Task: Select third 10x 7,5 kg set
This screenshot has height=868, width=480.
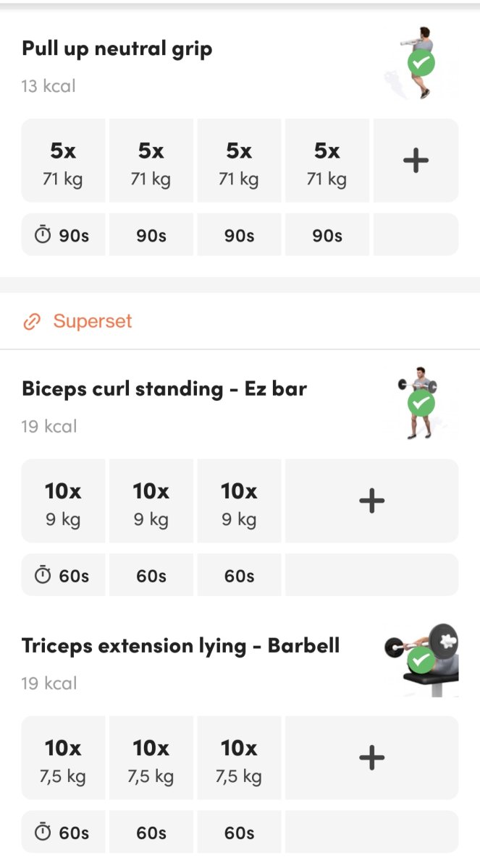Action: pyautogui.click(x=239, y=757)
